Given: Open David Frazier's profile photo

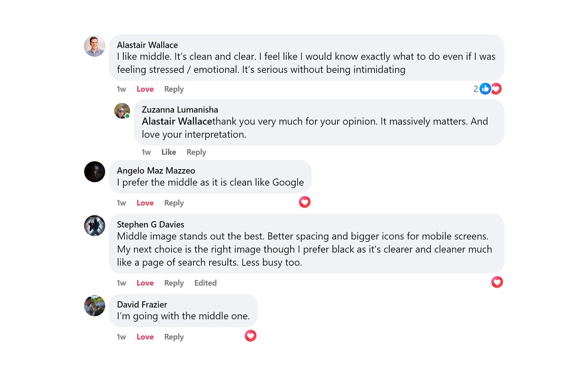Looking at the screenshot, I should click(x=95, y=306).
